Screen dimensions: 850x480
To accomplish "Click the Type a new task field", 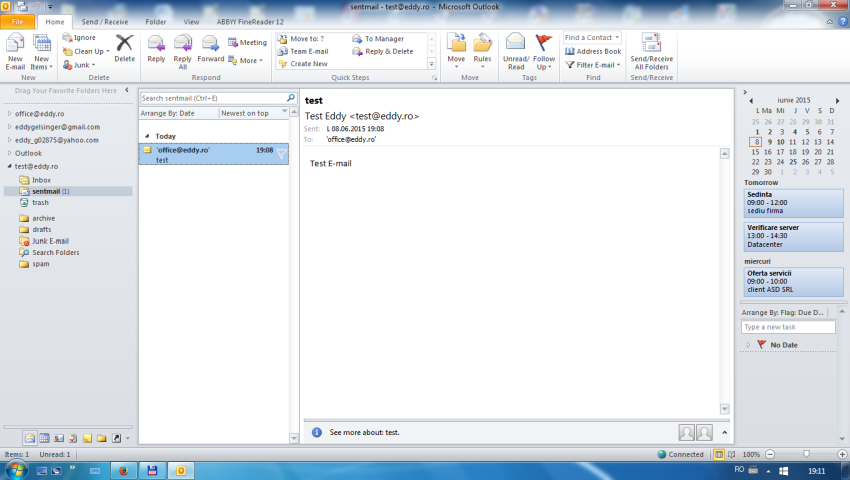I will pyautogui.click(x=788, y=327).
